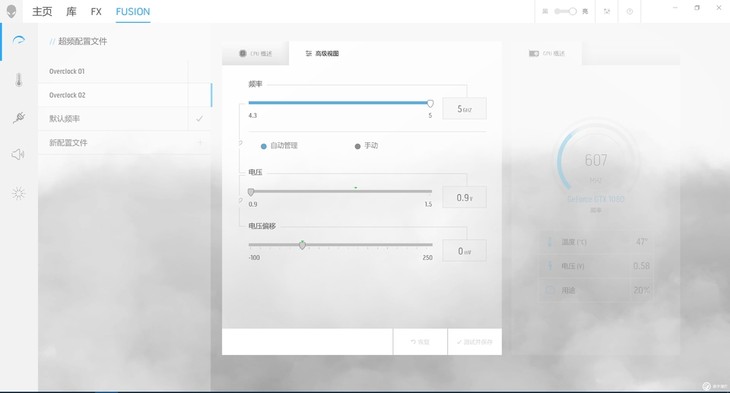Select the FUSION tab
Screen dimensions: 730x393
click(133, 12)
